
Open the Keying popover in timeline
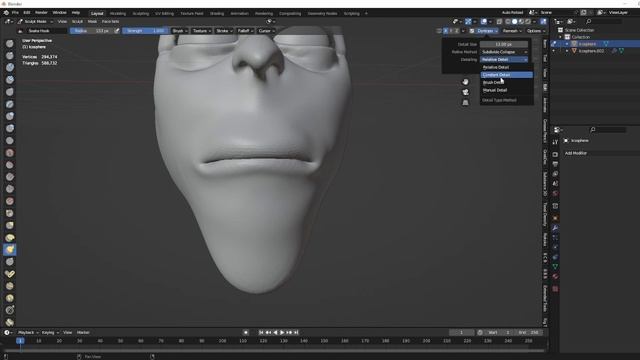pyautogui.click(x=50, y=333)
